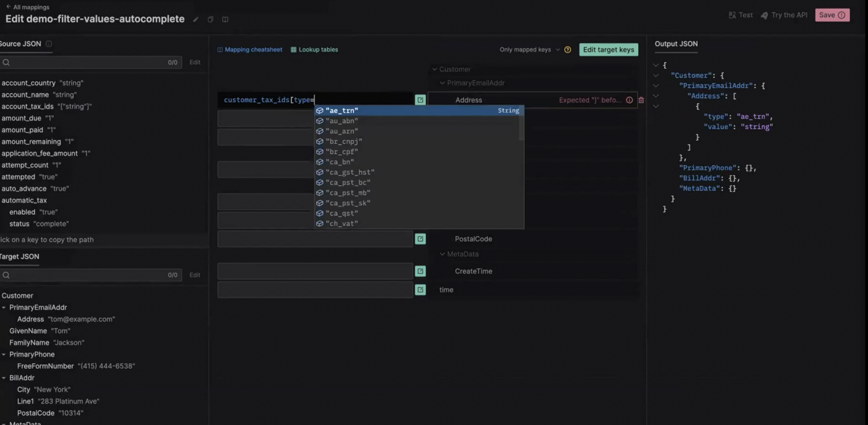Collapse "Customer" object in Output JSON

[656, 75]
